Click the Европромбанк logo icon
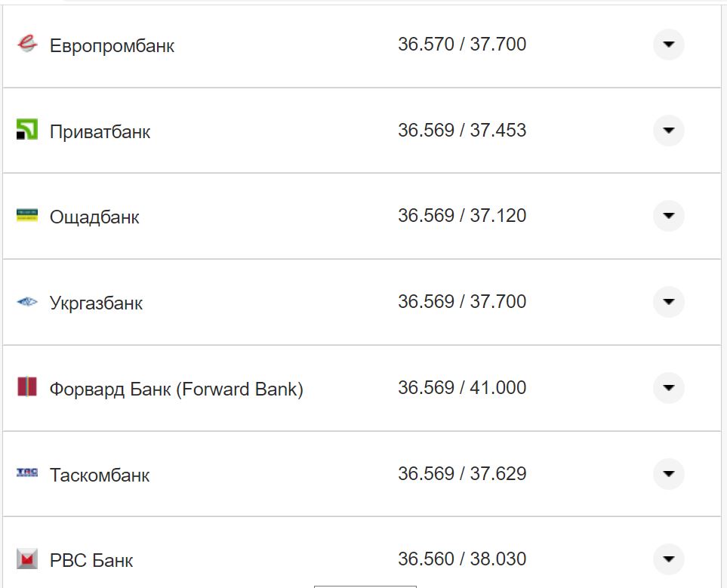The width and height of the screenshot is (727, 588). (x=27, y=44)
